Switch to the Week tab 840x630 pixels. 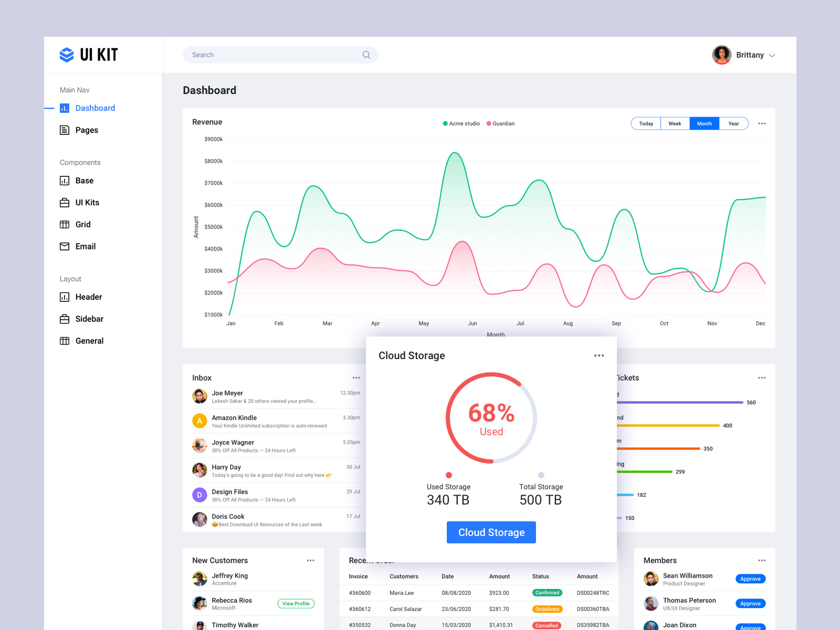click(675, 123)
